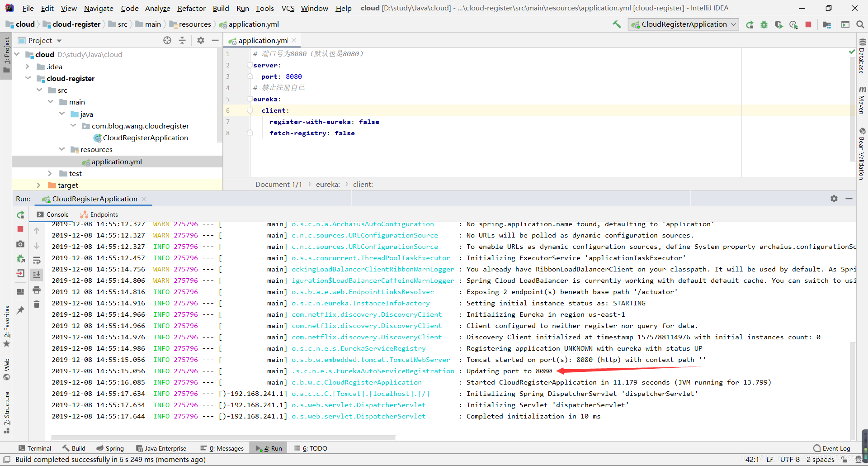Screen dimensions: 868x466
Task: Collapse the resources folder
Action: (62, 149)
